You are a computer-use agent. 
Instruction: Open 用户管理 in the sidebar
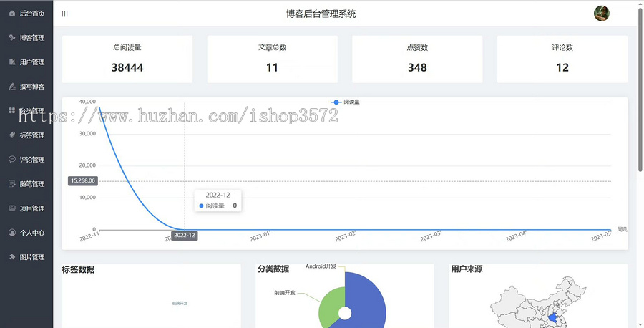pyautogui.click(x=26, y=62)
